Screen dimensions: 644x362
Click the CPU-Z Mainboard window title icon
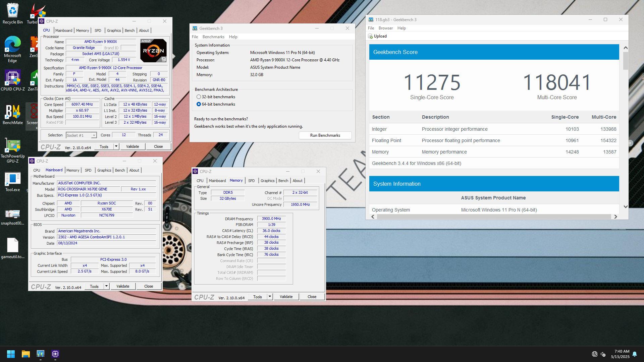pos(32,161)
